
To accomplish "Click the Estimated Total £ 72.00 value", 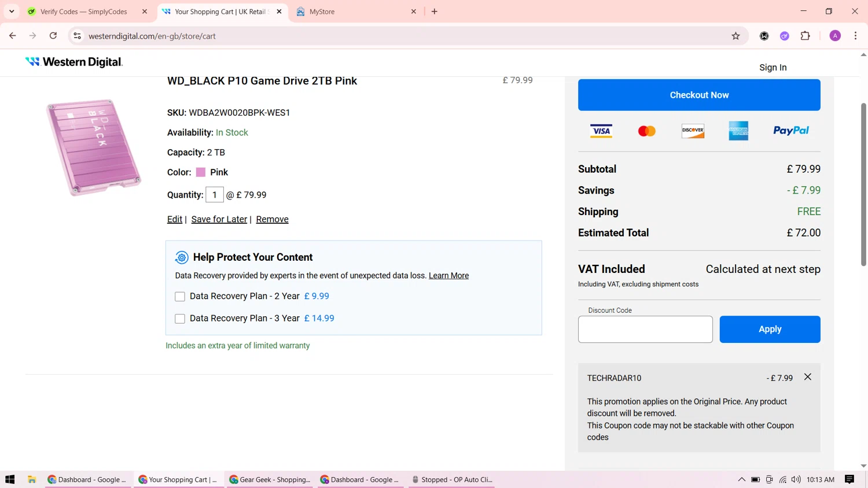I will (x=803, y=233).
